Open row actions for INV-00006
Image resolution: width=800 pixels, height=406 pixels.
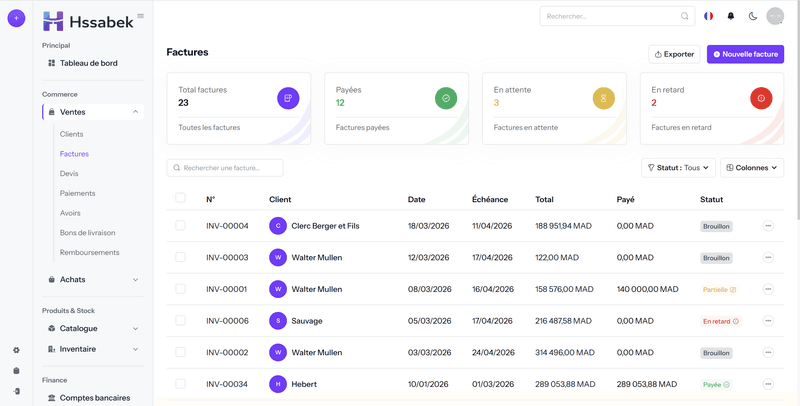768,321
